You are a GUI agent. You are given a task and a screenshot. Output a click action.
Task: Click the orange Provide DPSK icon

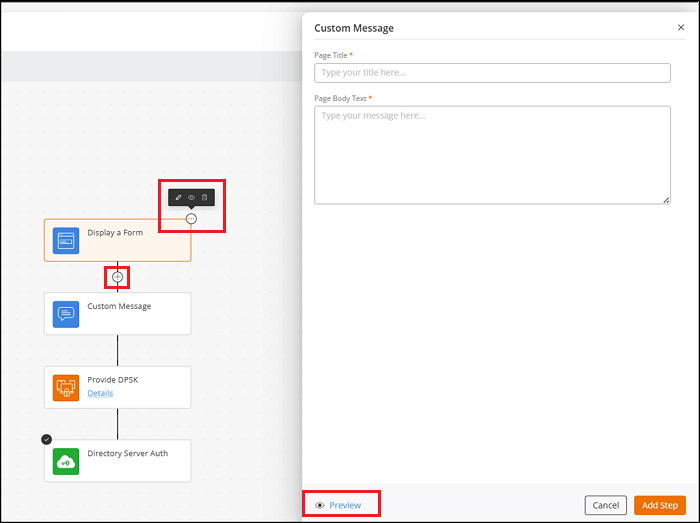[66, 387]
